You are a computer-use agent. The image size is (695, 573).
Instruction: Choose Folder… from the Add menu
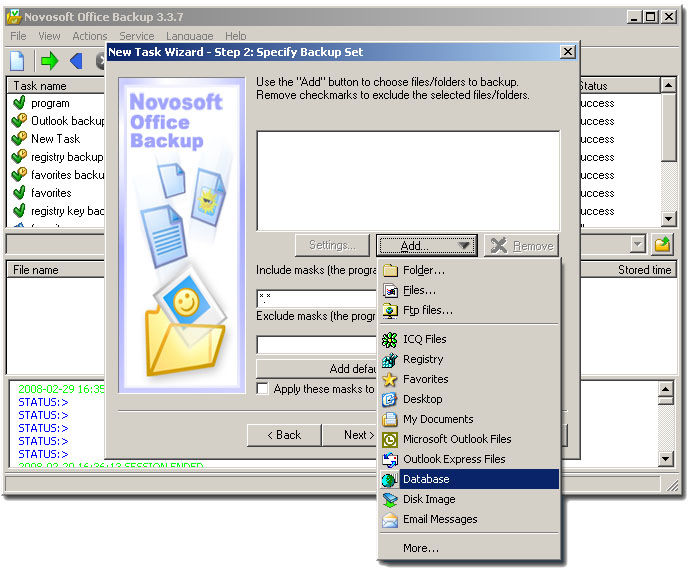coord(469,270)
